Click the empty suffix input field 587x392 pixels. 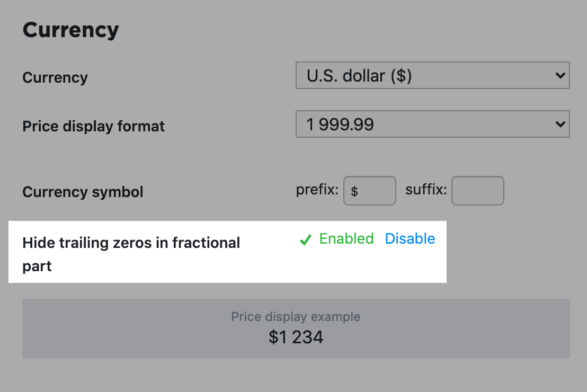click(x=477, y=191)
